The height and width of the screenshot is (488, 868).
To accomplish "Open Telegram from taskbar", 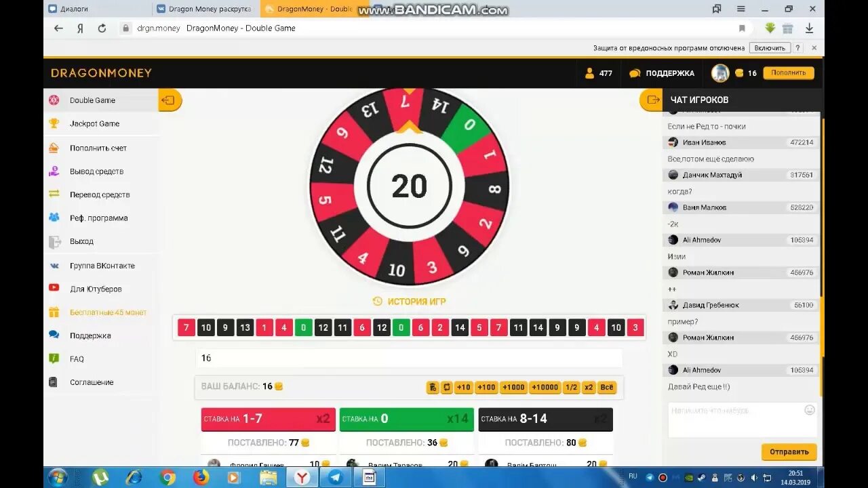I will [x=336, y=477].
